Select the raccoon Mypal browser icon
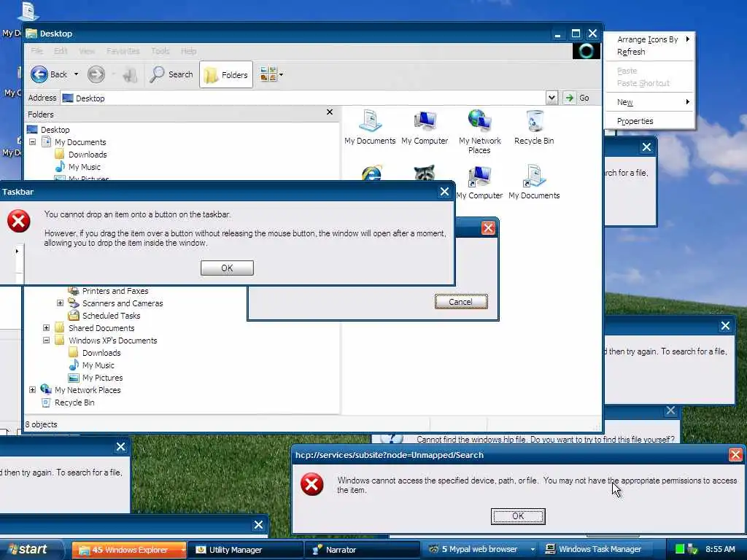Image resolution: width=747 pixels, height=560 pixels. click(x=424, y=172)
